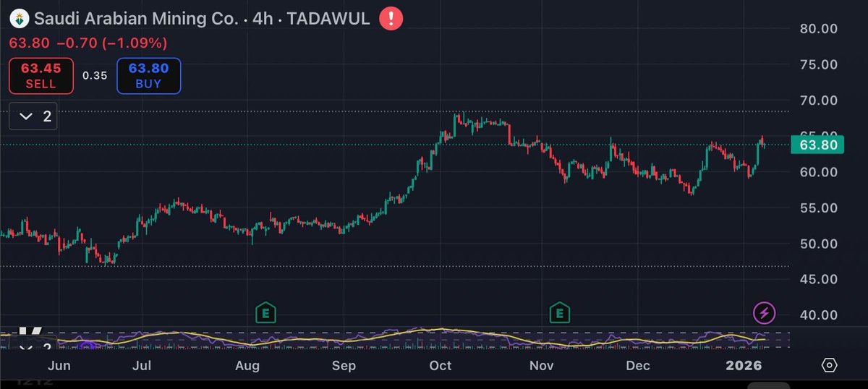
Task: Click the 40.00 price axis label
Action: 817,315
